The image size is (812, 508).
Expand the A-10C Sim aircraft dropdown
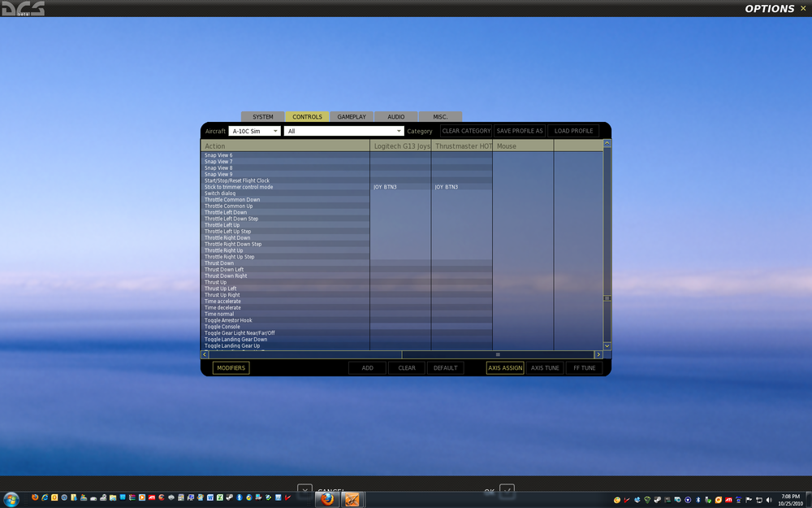pyautogui.click(x=254, y=131)
